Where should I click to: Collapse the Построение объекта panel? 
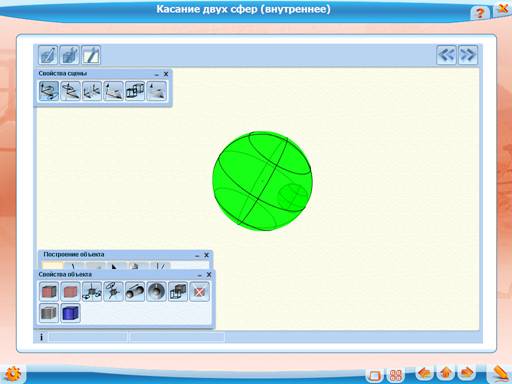pos(197,255)
